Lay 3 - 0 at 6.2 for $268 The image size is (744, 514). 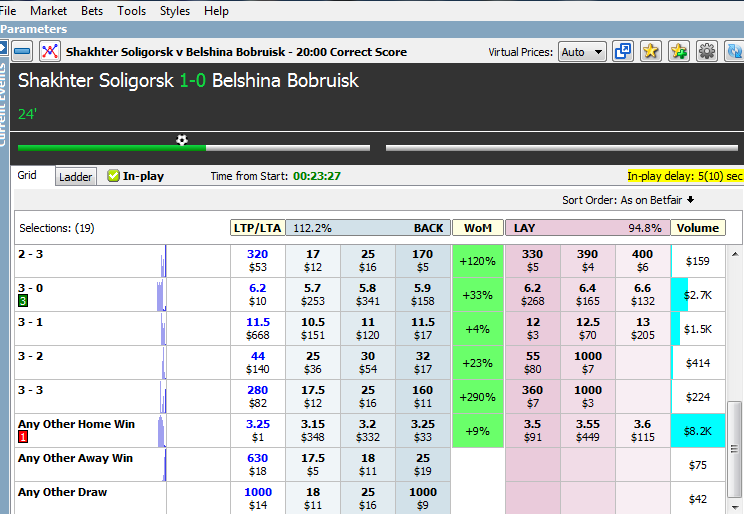click(533, 295)
